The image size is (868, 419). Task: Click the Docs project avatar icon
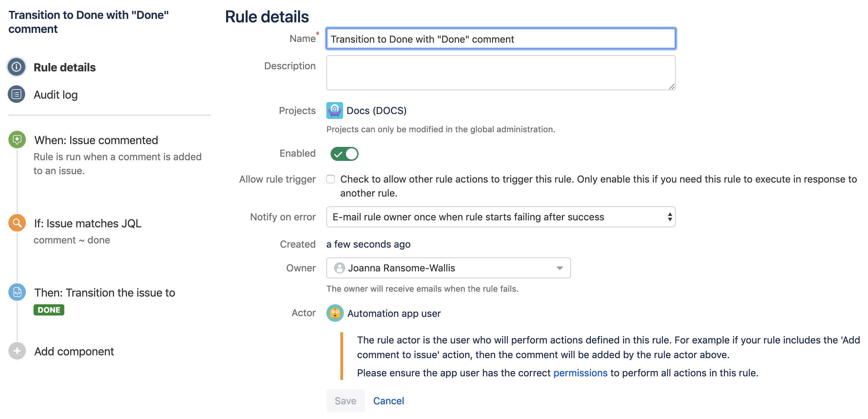pyautogui.click(x=334, y=111)
